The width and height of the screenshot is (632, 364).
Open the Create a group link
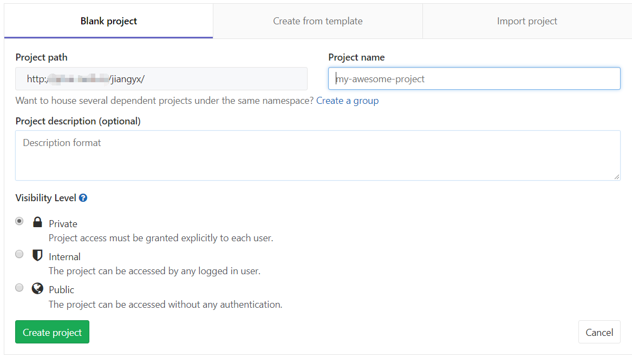point(347,101)
